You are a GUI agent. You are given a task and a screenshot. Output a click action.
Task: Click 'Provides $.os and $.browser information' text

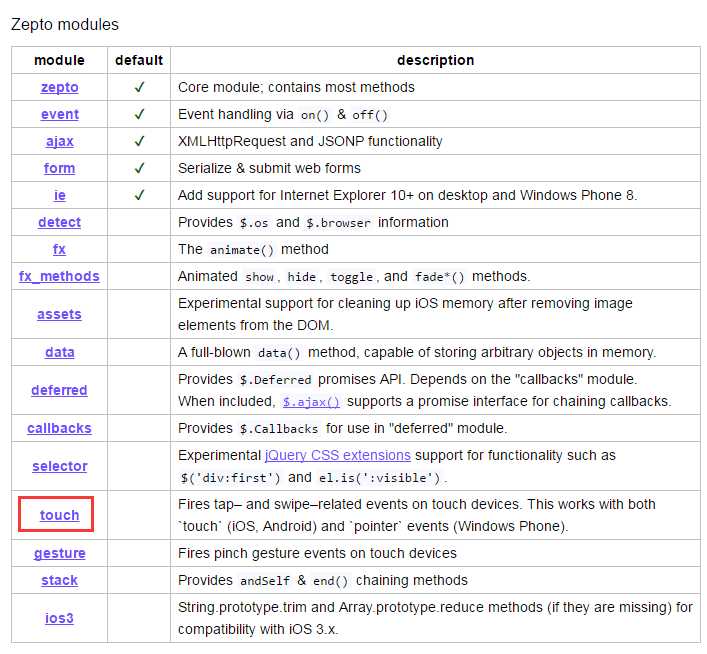313,222
